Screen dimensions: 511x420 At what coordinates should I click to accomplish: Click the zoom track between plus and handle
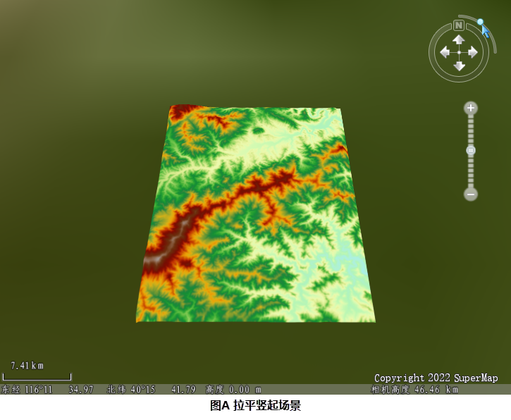(x=471, y=130)
